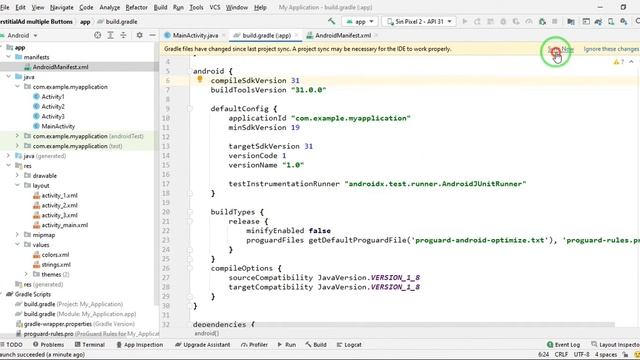Click the Debug app bug icon
The width and height of the screenshot is (640, 360).
[503, 21]
